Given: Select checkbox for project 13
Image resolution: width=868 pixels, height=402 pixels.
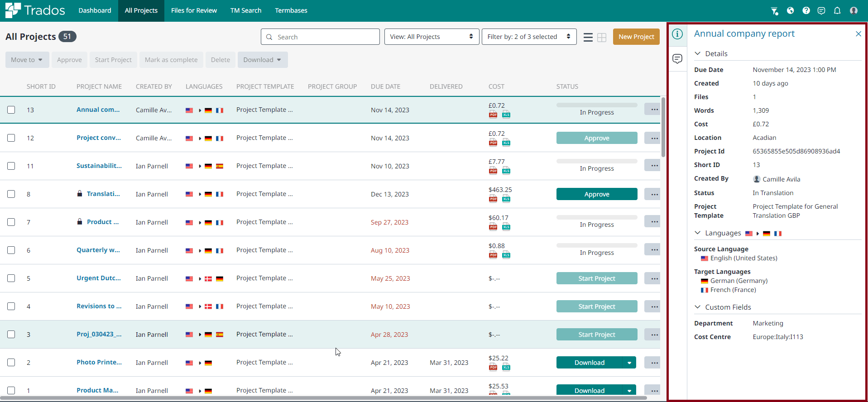Looking at the screenshot, I should click(11, 110).
